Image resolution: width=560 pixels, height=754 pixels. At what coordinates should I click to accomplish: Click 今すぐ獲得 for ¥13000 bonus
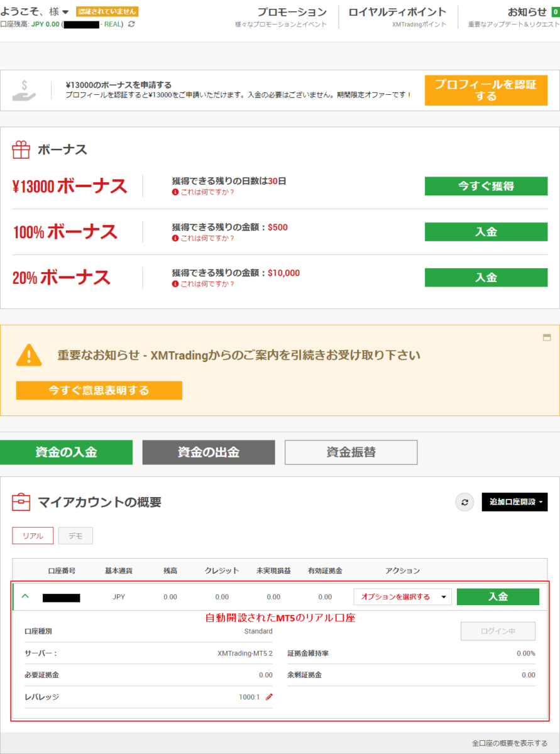(x=486, y=186)
